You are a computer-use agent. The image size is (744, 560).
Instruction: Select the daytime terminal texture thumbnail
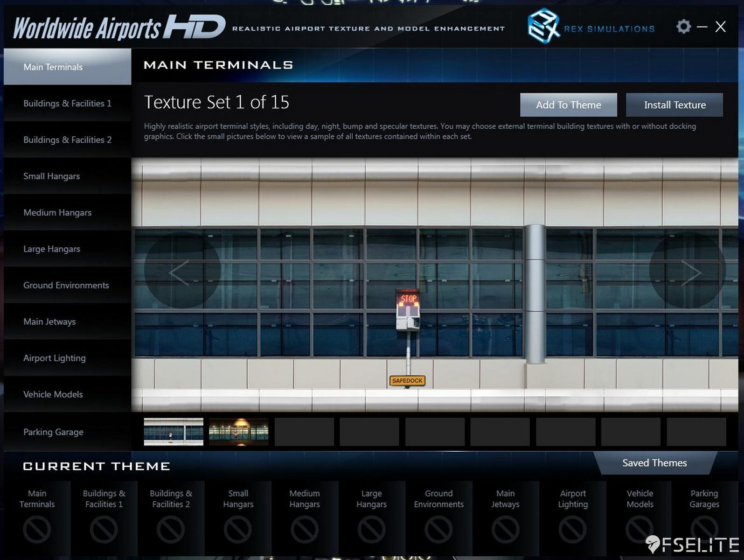(x=174, y=432)
